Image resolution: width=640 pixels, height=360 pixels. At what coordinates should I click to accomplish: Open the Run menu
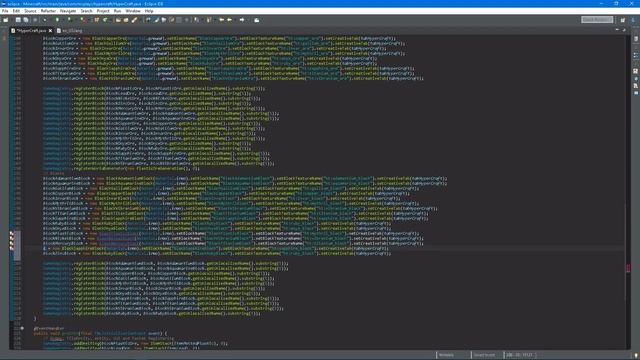pyautogui.click(x=117, y=11)
